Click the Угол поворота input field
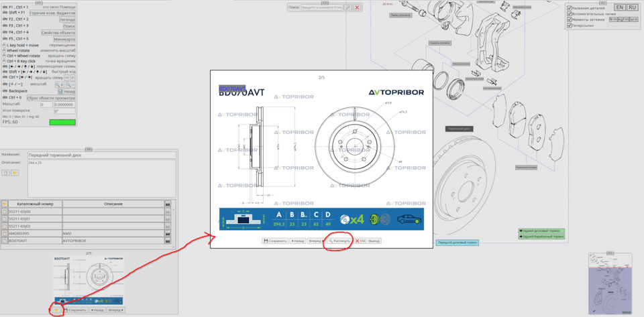The image size is (644, 317). [64, 111]
